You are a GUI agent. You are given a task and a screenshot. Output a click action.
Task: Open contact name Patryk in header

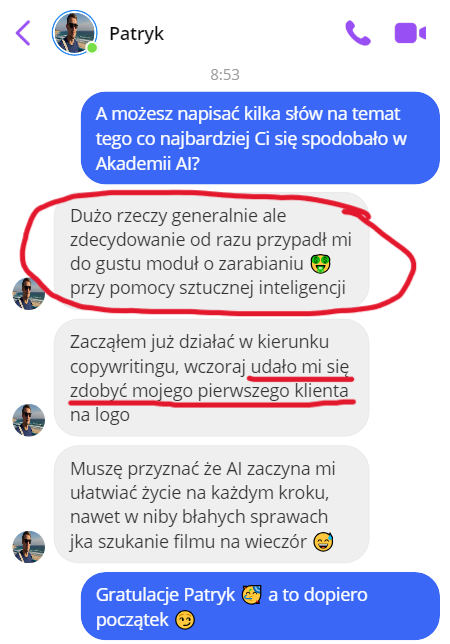coord(137,34)
